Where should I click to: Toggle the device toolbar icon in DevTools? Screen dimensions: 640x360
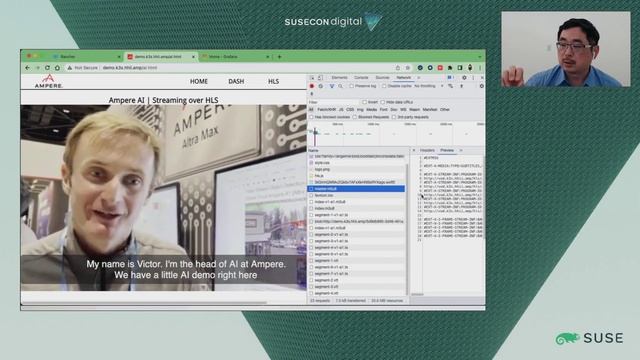pos(320,78)
